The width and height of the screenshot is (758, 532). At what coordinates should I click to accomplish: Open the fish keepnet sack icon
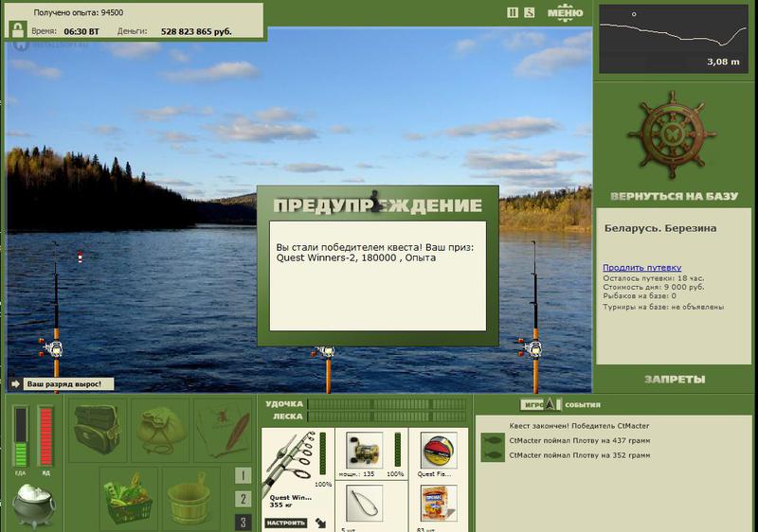coord(160,430)
